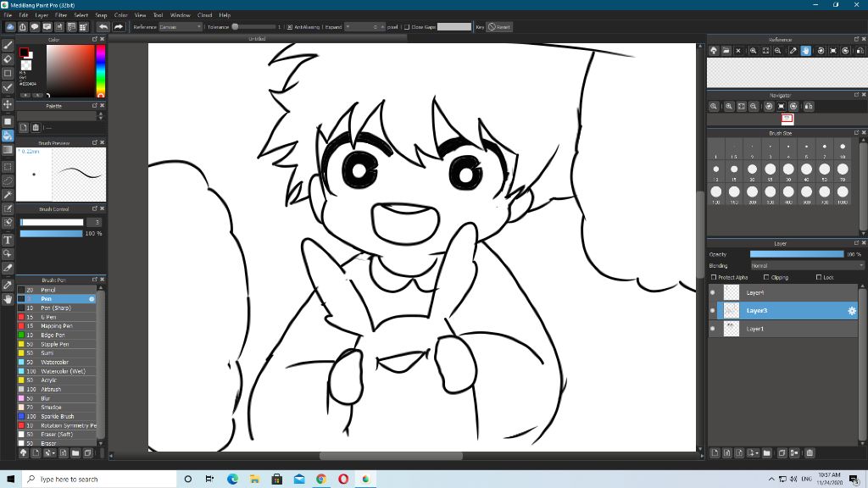Enable the Close Gaps checkbox

pos(407,26)
